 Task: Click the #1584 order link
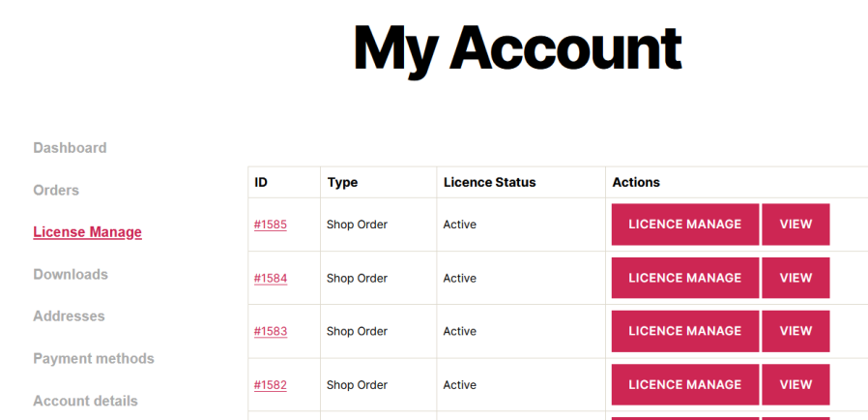pos(271,279)
